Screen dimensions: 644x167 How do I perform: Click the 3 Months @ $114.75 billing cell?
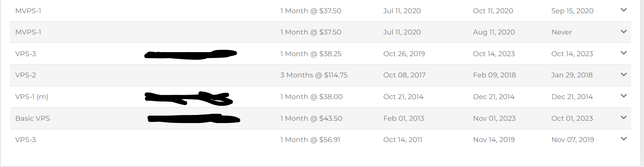pyautogui.click(x=314, y=75)
